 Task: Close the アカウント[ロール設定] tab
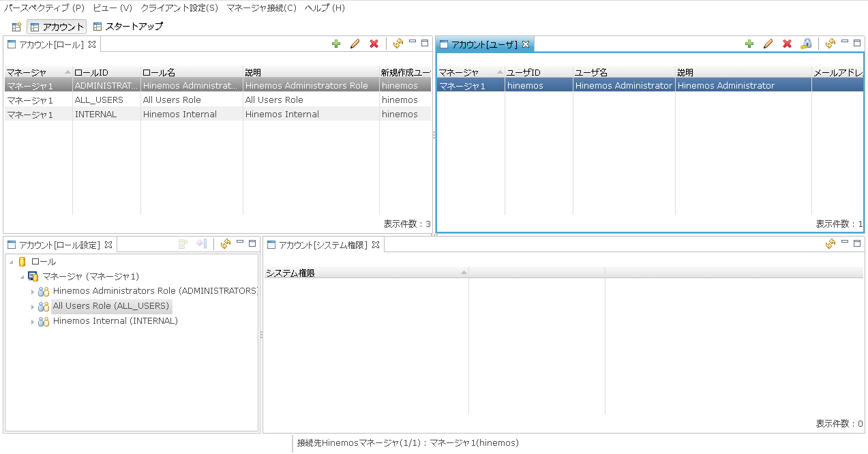108,245
